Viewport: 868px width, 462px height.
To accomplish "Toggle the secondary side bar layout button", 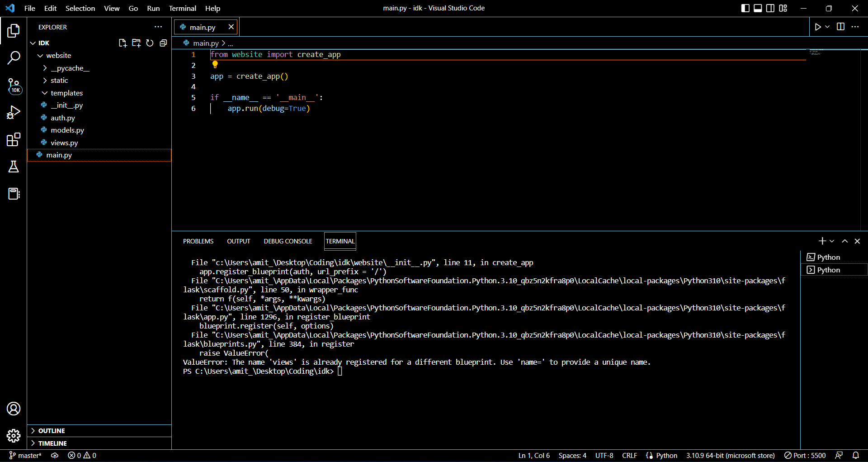I will (x=770, y=8).
